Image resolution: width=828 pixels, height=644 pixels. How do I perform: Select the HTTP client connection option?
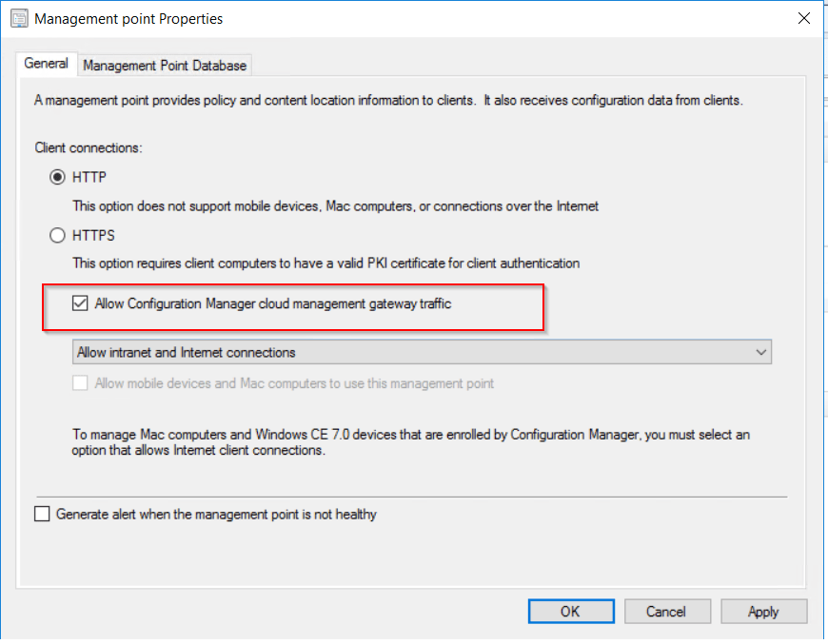tap(58, 177)
